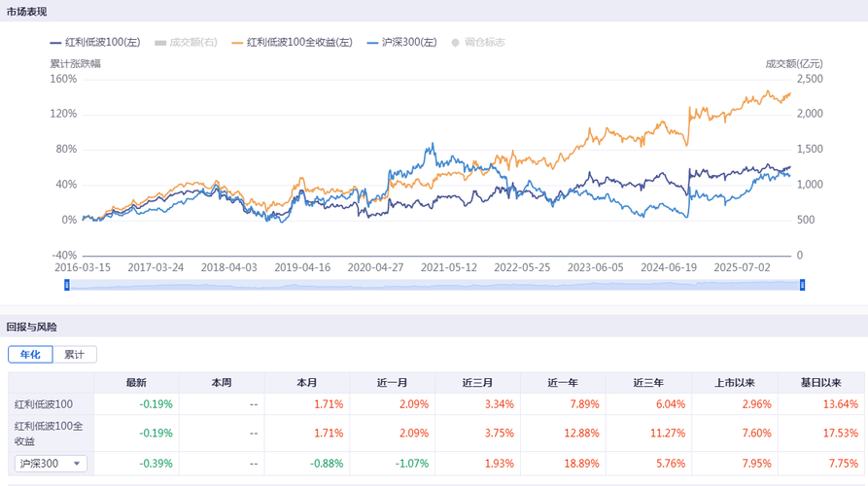Click the 最新 column header
This screenshot has width=868, height=486.
coord(136,382)
